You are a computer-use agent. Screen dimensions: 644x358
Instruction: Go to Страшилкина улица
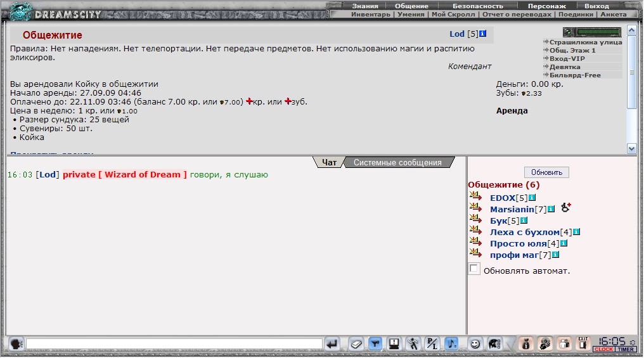(x=586, y=42)
